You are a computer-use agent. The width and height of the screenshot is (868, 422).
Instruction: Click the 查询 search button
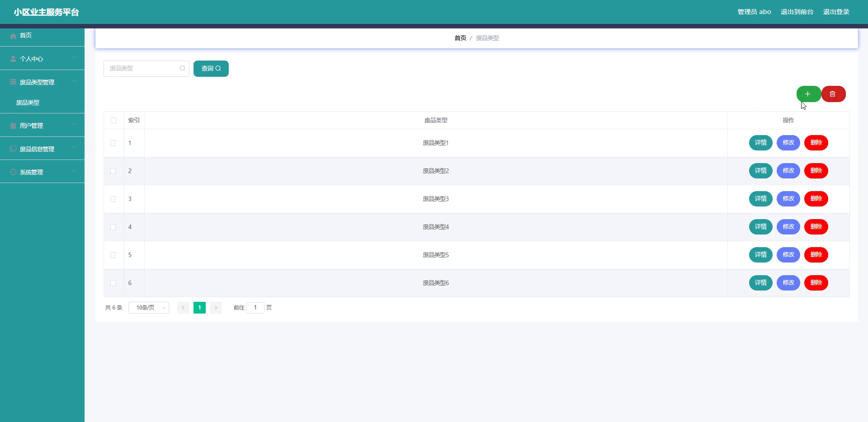click(211, 69)
